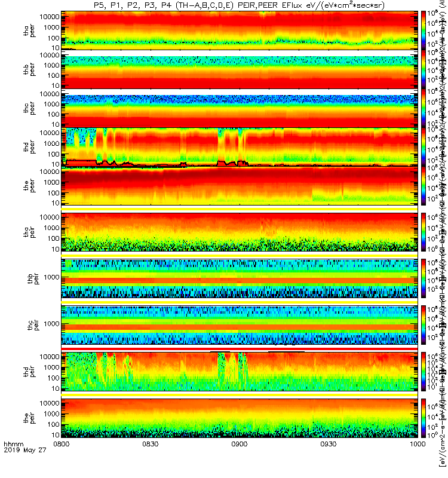
Task: Click the color bar beside thd peer panel
Action: click(424, 147)
